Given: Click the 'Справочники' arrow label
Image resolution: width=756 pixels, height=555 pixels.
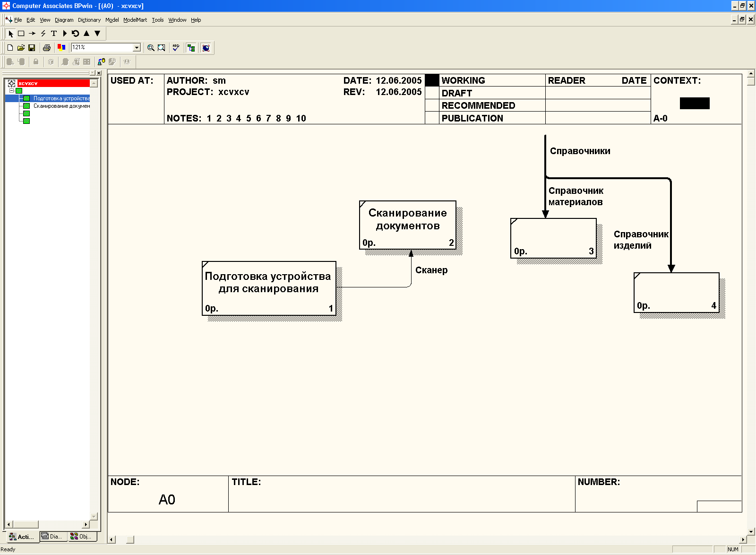Looking at the screenshot, I should [x=580, y=151].
